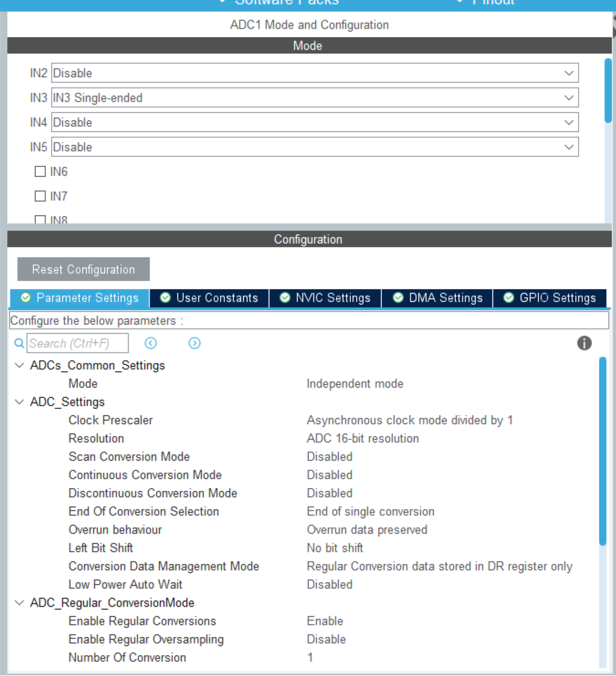Tick the IN8 checkbox
This screenshot has width=616, height=676.
[40, 220]
